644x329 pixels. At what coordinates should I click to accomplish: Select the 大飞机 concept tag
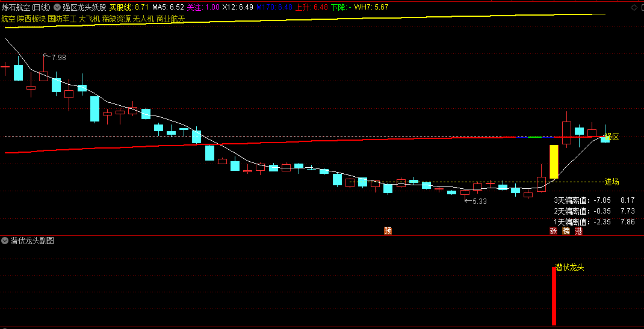coord(89,19)
